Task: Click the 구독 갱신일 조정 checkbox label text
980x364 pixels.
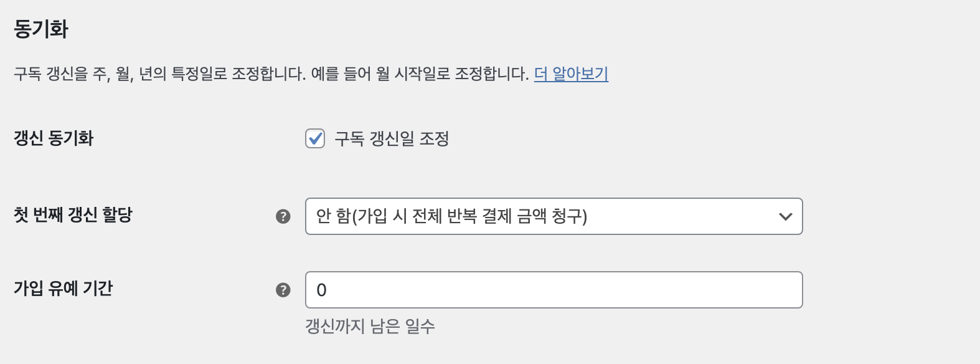Action: 392,138
